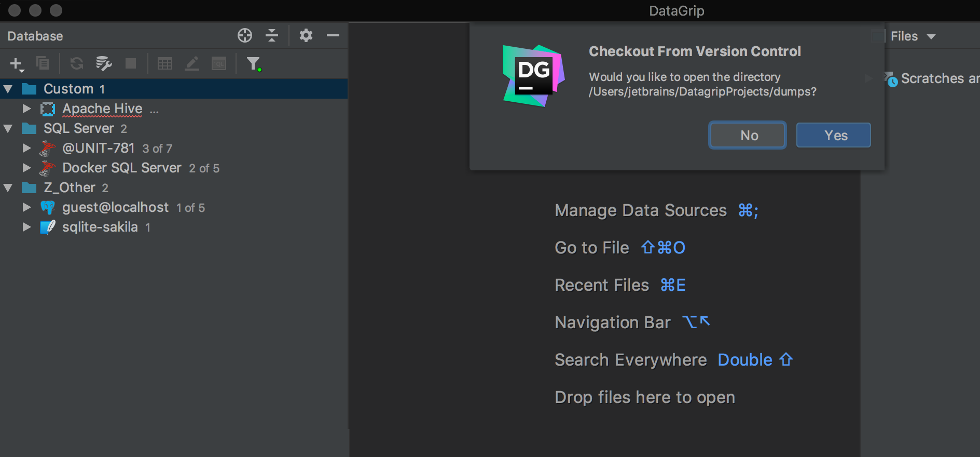The width and height of the screenshot is (980, 457).
Task: Select the guest@localhost data source
Action: click(x=115, y=207)
